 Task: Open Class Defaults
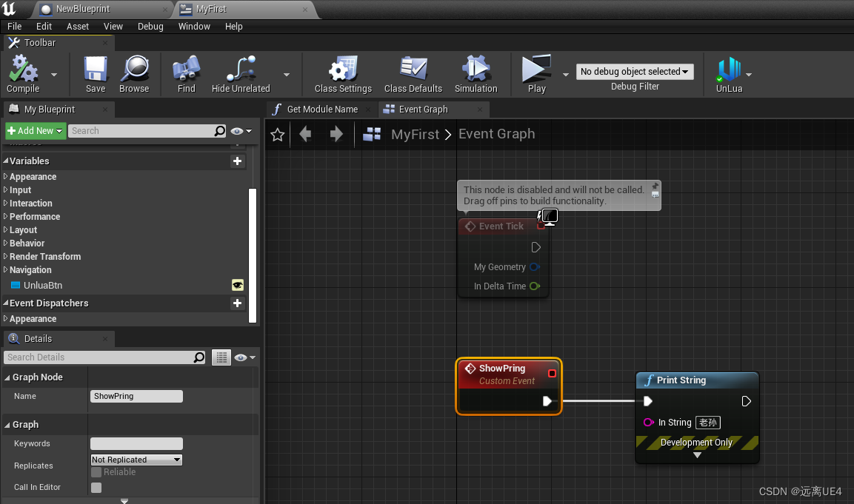[x=413, y=72]
